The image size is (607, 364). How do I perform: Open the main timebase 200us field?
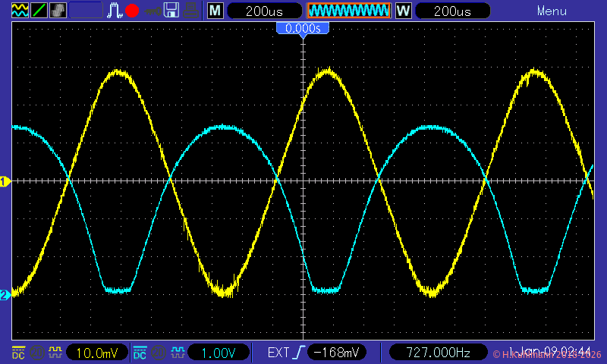(263, 11)
